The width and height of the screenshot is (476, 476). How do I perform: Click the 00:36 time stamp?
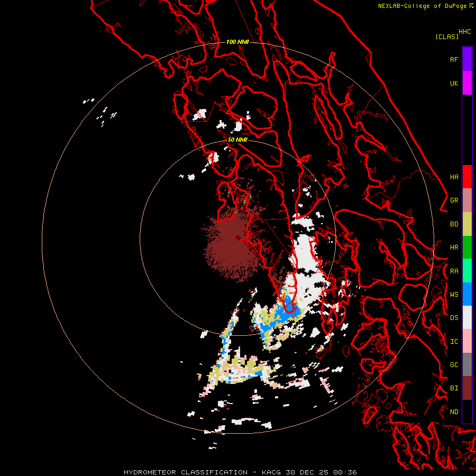point(345,472)
